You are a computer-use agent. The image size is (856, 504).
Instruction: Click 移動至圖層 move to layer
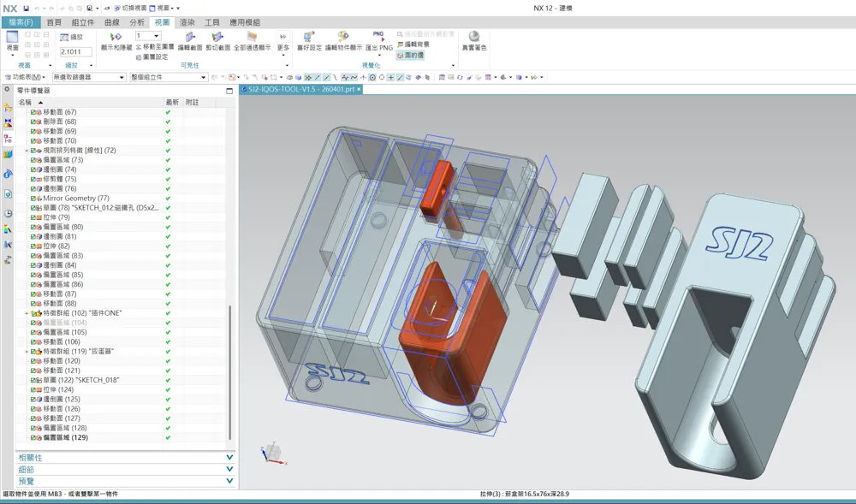[154, 47]
